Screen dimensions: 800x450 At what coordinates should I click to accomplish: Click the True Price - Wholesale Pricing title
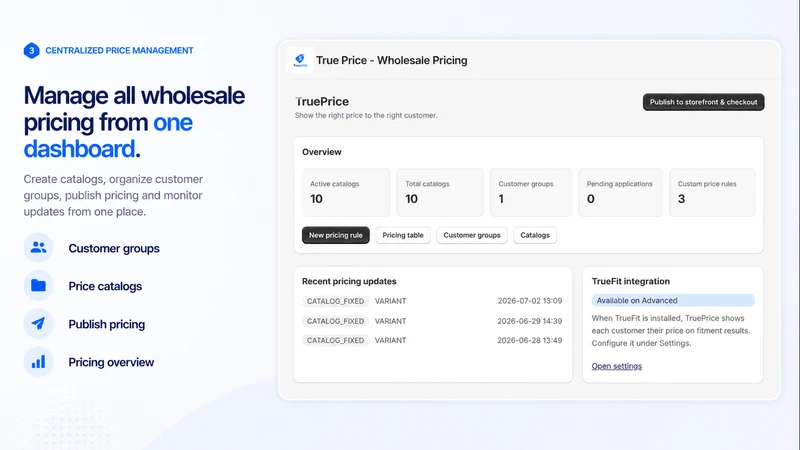coord(391,60)
